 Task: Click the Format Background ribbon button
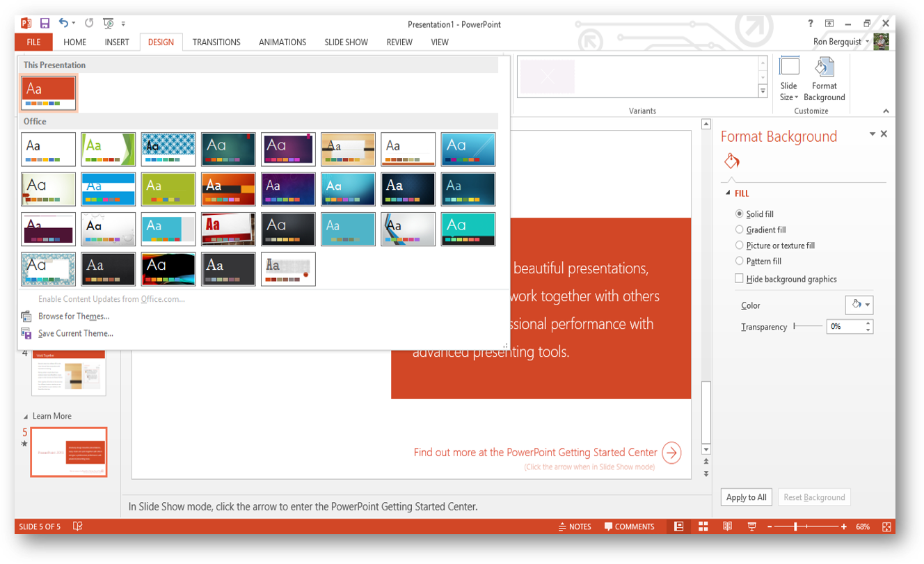[x=825, y=79]
